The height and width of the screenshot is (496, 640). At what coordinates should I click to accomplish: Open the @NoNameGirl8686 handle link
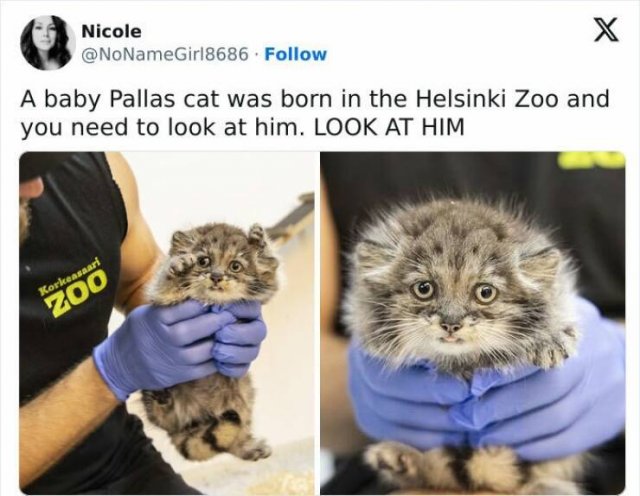pos(165,54)
